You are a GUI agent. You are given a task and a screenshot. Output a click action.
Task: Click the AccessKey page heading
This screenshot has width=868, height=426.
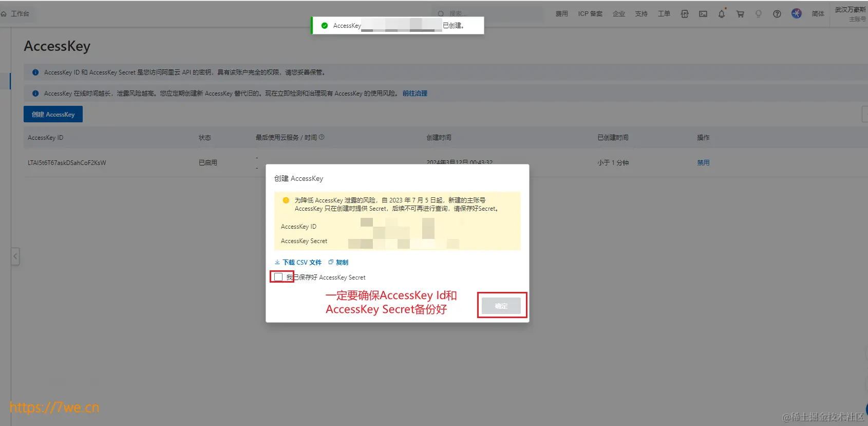[57, 46]
